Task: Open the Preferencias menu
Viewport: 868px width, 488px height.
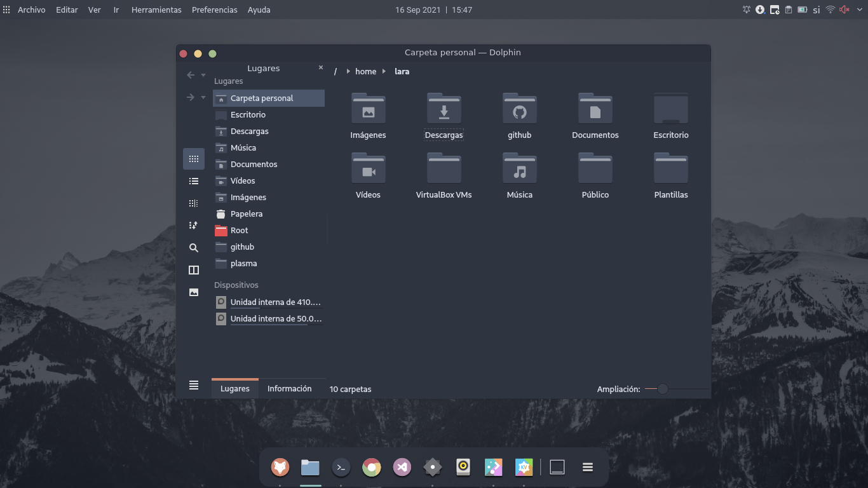Action: pyautogui.click(x=215, y=10)
